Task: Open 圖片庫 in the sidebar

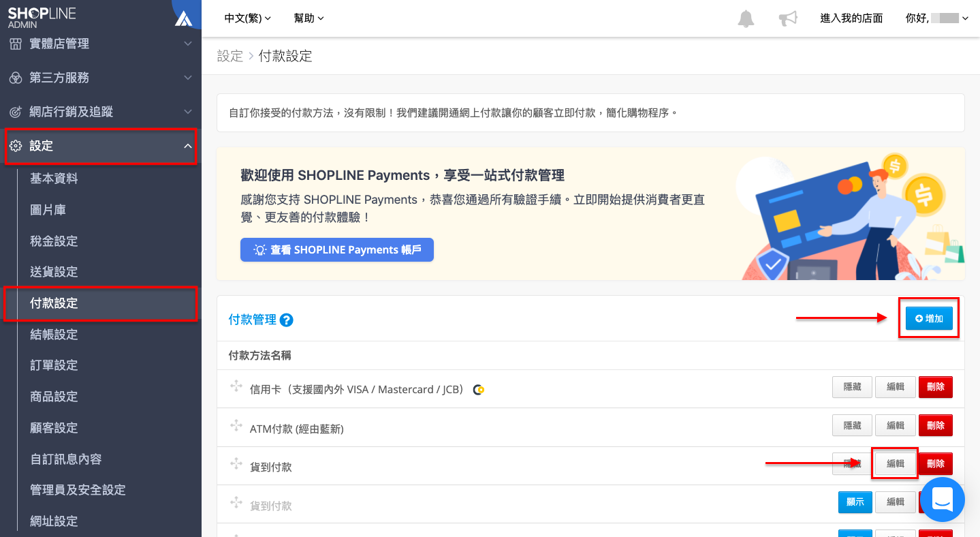Action: (48, 210)
